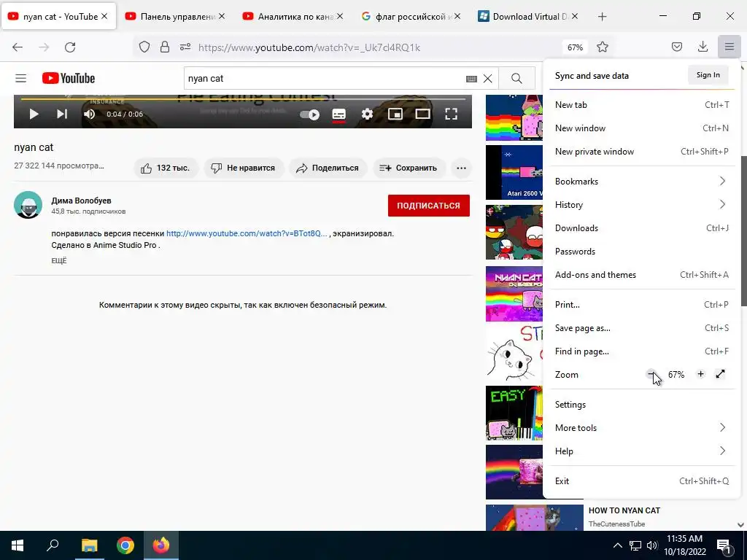Image resolution: width=747 pixels, height=560 pixels.
Task: Clear the YouTube search with X icon
Action: point(488,79)
